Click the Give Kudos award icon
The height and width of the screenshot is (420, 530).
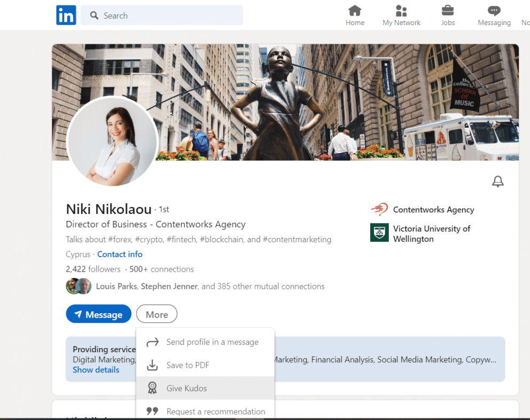[x=152, y=388]
